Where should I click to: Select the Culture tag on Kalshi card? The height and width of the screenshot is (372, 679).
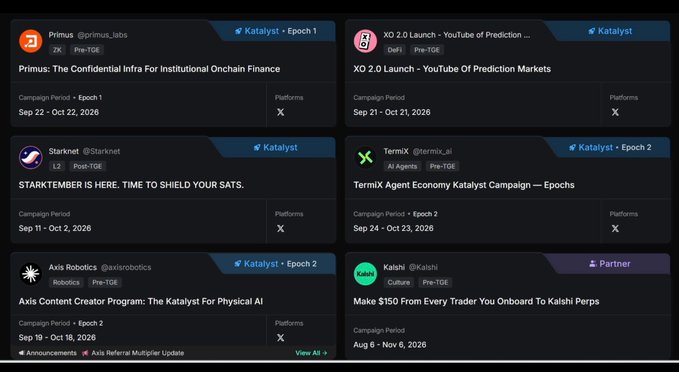click(x=398, y=282)
